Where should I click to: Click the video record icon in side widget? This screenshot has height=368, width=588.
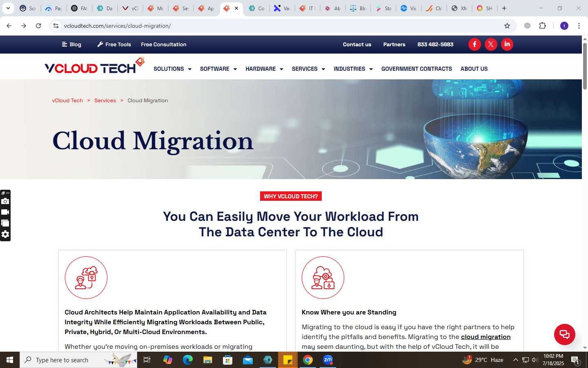[x=5, y=212]
